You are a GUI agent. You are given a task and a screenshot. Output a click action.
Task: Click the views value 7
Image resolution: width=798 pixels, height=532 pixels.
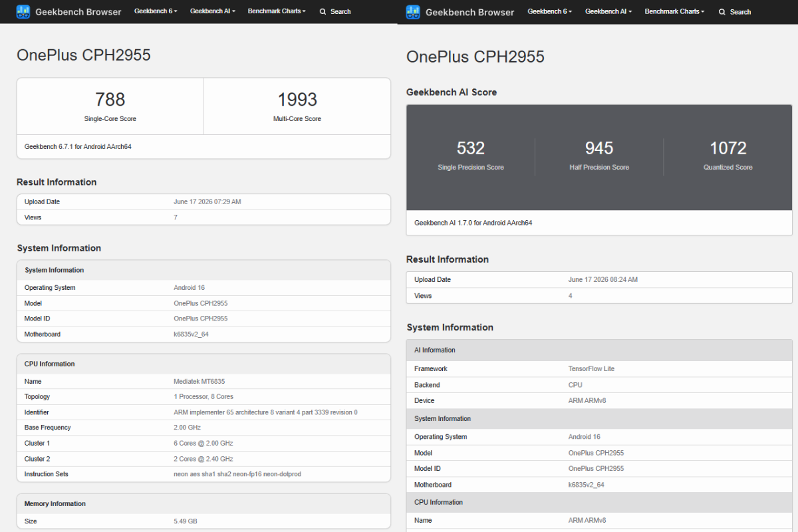pyautogui.click(x=176, y=217)
